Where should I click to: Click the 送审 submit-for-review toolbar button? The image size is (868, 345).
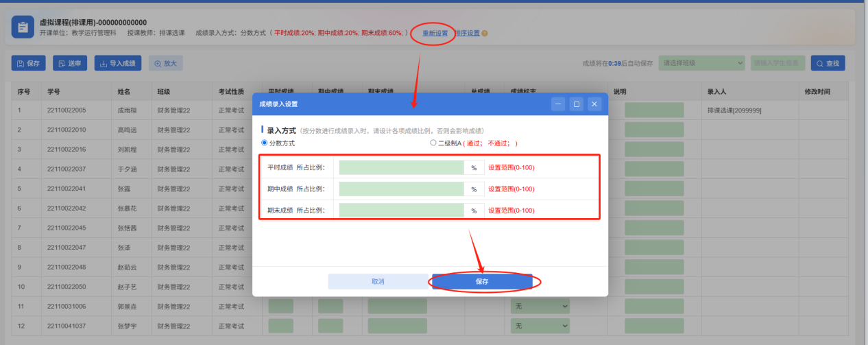point(70,63)
